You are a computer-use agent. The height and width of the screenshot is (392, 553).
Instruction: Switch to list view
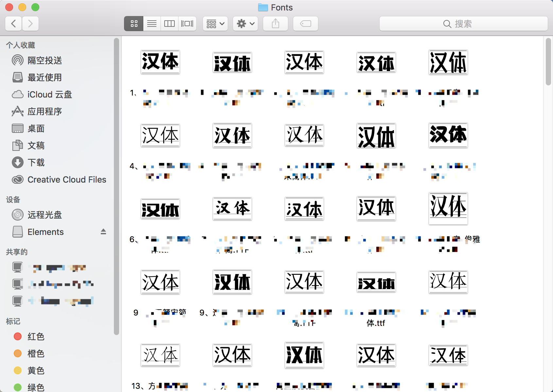(152, 23)
